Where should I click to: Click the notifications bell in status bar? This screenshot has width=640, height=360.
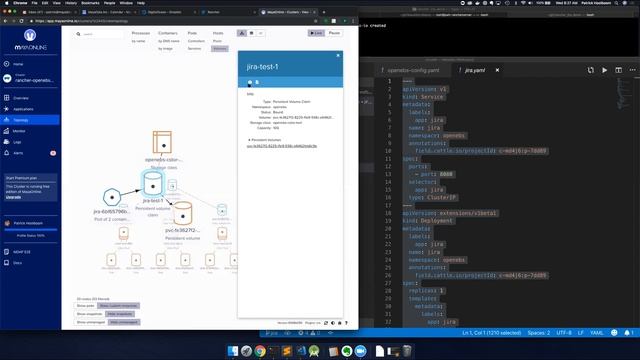(x=628, y=333)
